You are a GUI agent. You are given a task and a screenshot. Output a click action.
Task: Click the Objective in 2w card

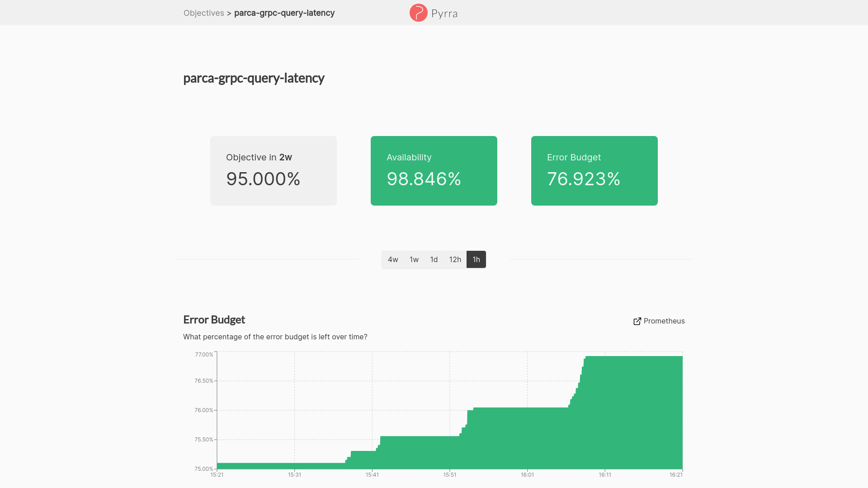(273, 171)
